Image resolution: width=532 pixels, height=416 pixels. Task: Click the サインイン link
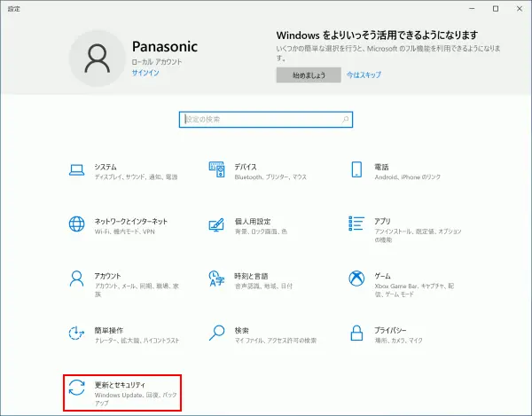point(145,73)
